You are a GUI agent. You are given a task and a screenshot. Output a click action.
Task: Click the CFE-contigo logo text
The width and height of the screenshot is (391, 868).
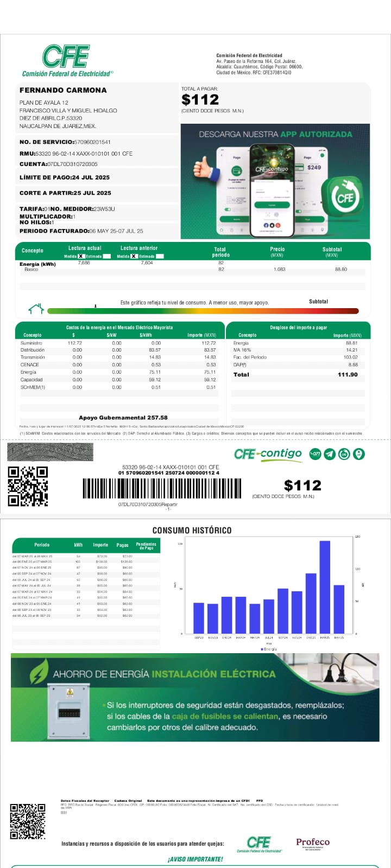coord(268,454)
